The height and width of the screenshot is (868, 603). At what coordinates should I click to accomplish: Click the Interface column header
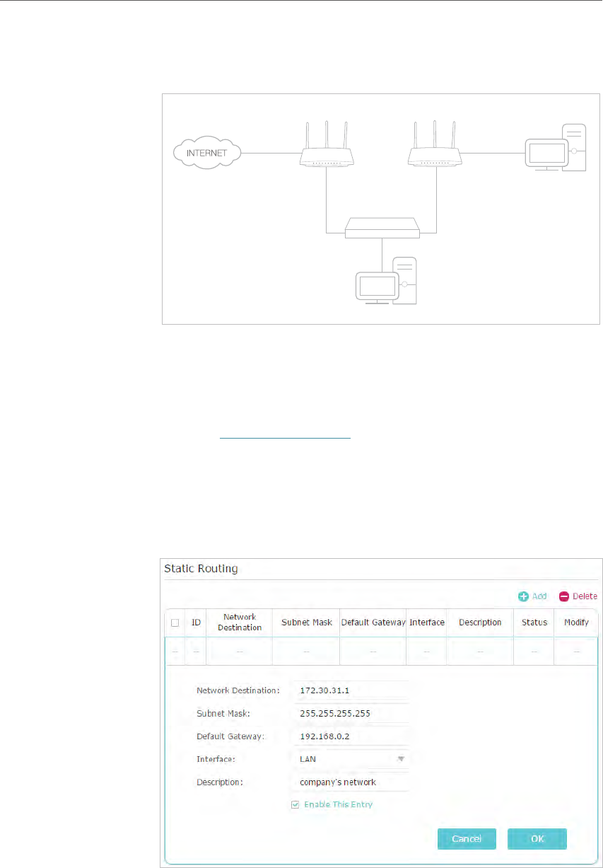(427, 623)
